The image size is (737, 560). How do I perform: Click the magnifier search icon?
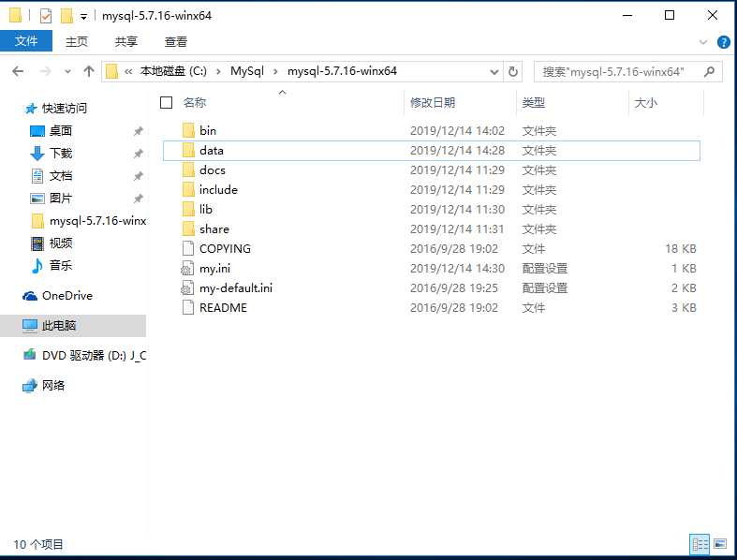(709, 71)
